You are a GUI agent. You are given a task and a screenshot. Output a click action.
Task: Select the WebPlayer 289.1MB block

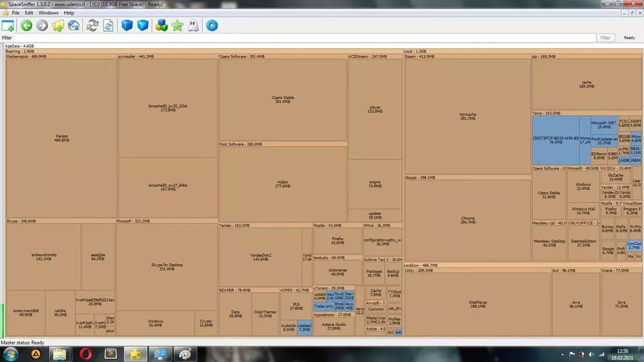coord(478,304)
